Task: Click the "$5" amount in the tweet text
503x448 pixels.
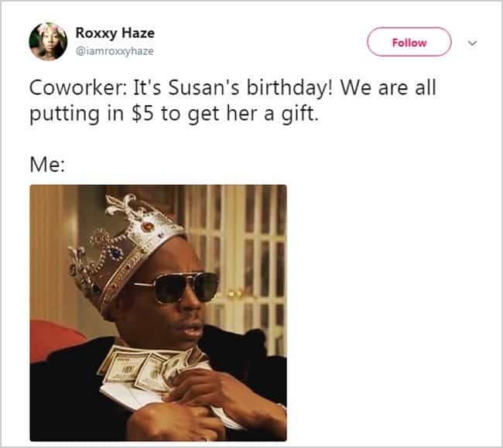Action: pyautogui.click(x=142, y=115)
